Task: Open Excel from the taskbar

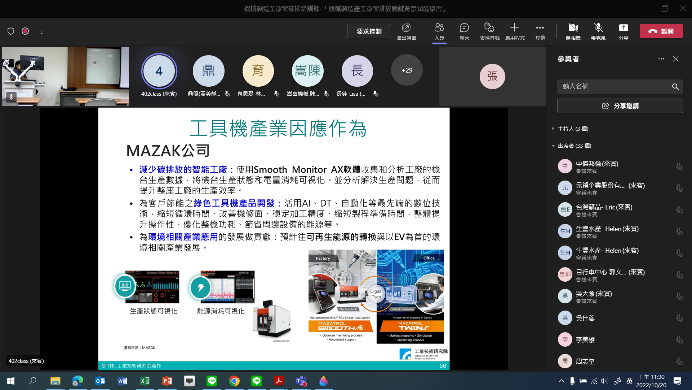Action: pos(145,381)
